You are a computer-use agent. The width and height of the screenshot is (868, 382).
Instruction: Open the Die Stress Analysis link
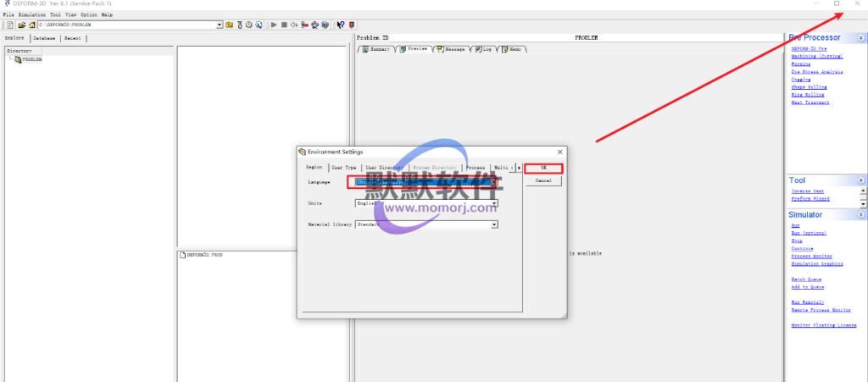(x=811, y=72)
